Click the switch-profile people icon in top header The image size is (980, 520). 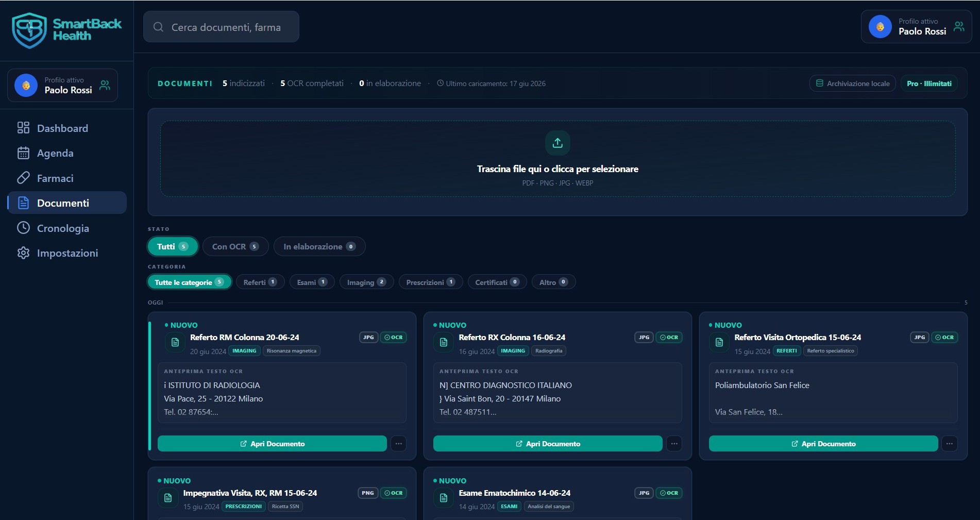click(x=959, y=26)
